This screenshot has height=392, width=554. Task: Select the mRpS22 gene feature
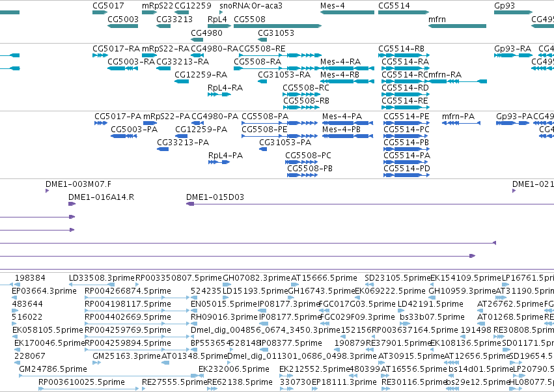point(150,12)
